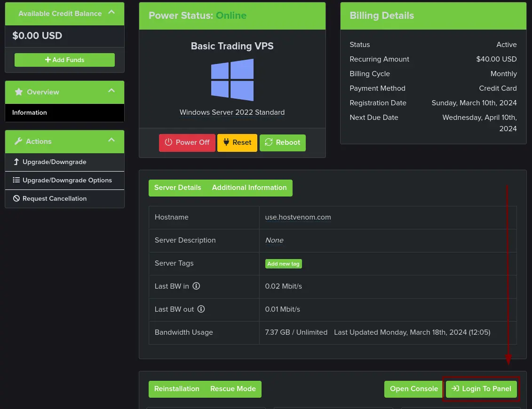532x409 pixels.
Task: Click the Reboot refresh icon
Action: coord(269,142)
